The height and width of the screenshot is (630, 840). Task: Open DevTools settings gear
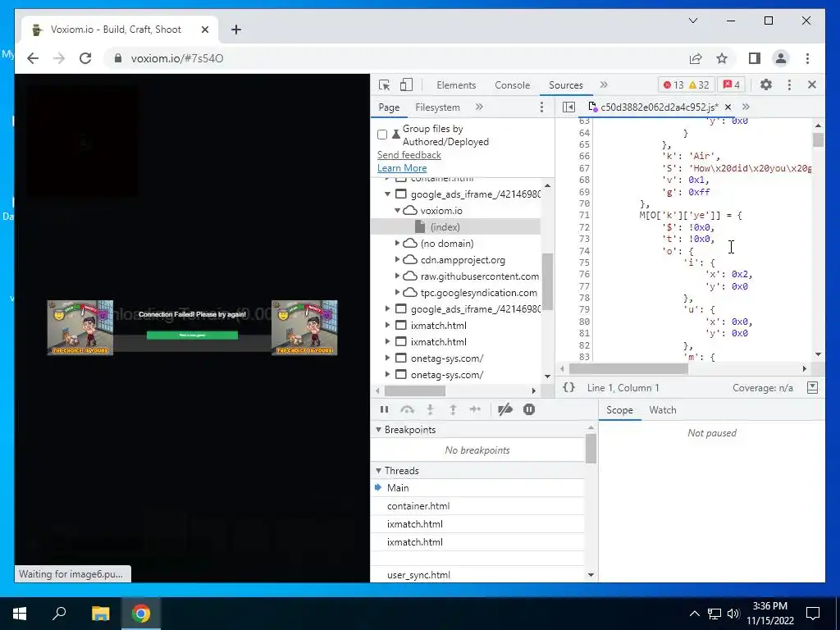click(766, 84)
